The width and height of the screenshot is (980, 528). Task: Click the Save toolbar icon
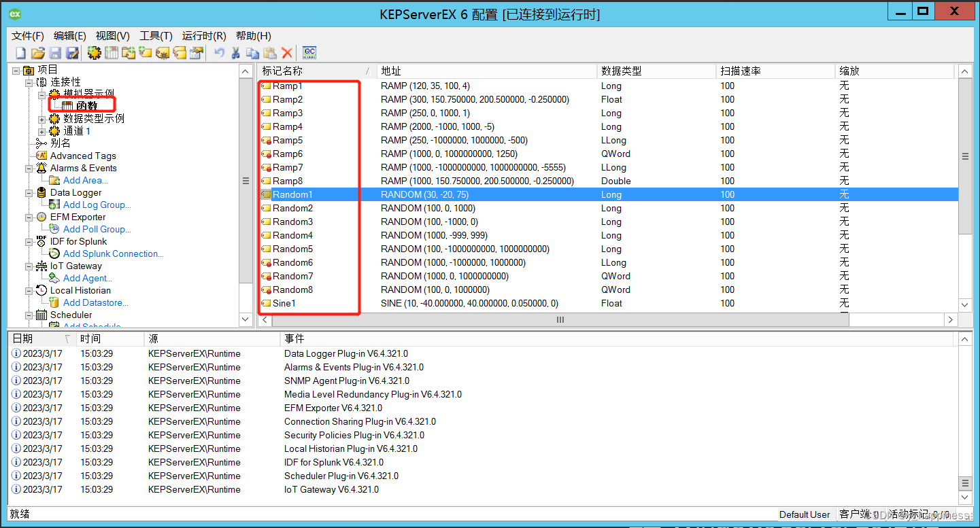55,53
